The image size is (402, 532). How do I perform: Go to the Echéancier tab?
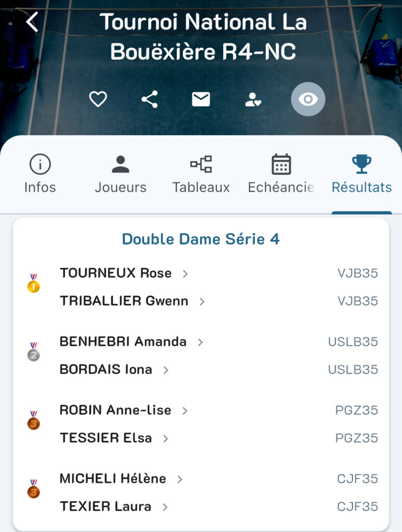(281, 174)
